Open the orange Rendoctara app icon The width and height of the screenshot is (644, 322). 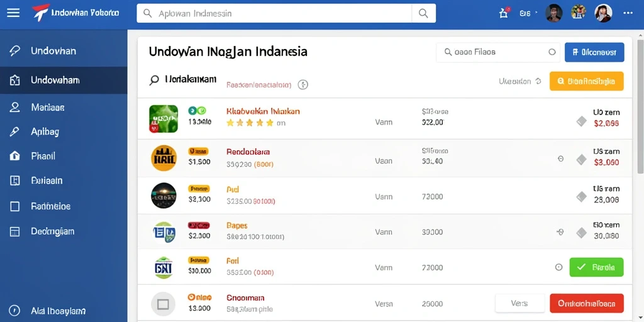164,158
